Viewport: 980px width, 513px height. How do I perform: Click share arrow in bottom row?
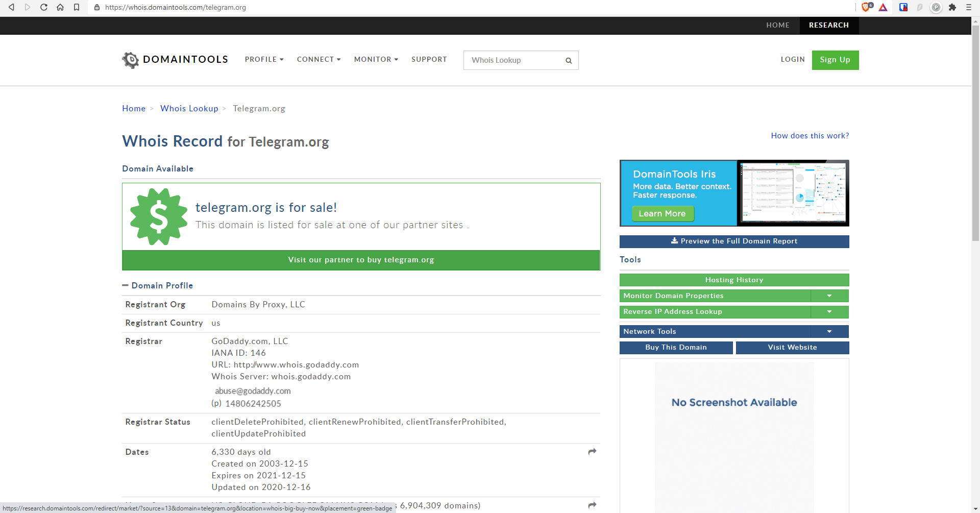pos(592,505)
